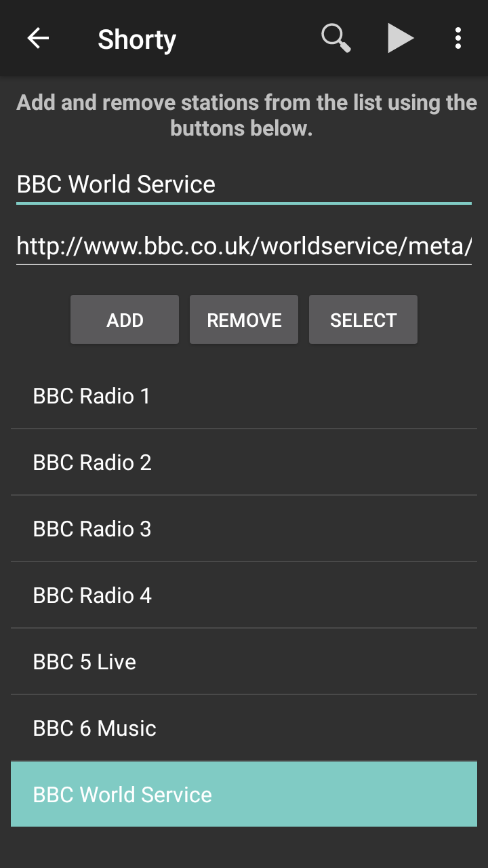Click the empty area below the station list
Screen dimensions: 488x868
point(244,848)
